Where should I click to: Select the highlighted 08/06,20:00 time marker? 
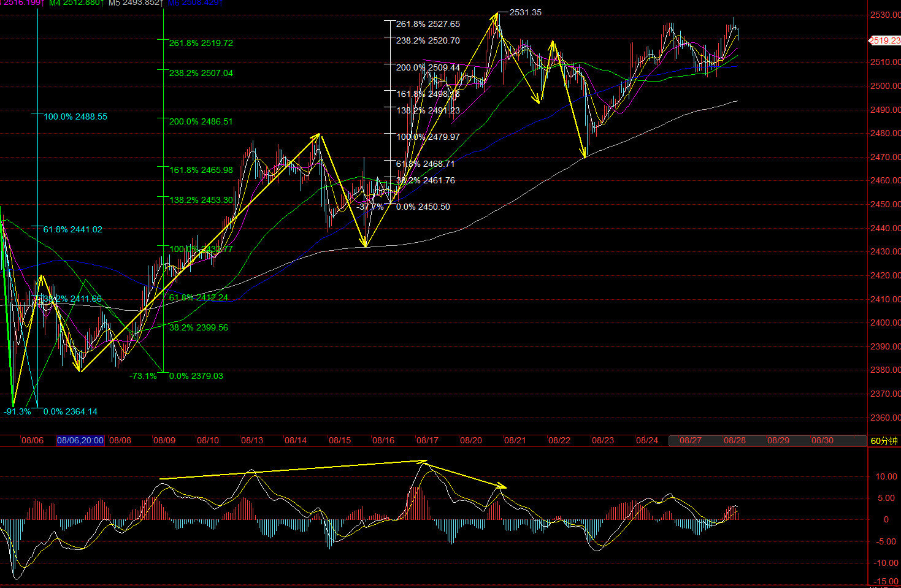tap(80, 440)
